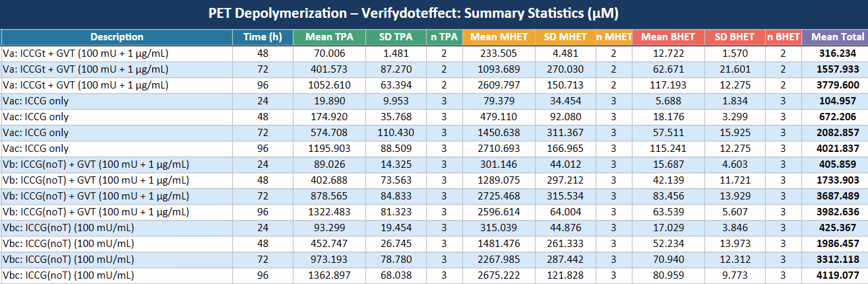Viewport: 868px width, 284px height.
Task: Select the Time cell 24 in the Vb: ICCG(noT) + GVT row
Action: pos(263,164)
